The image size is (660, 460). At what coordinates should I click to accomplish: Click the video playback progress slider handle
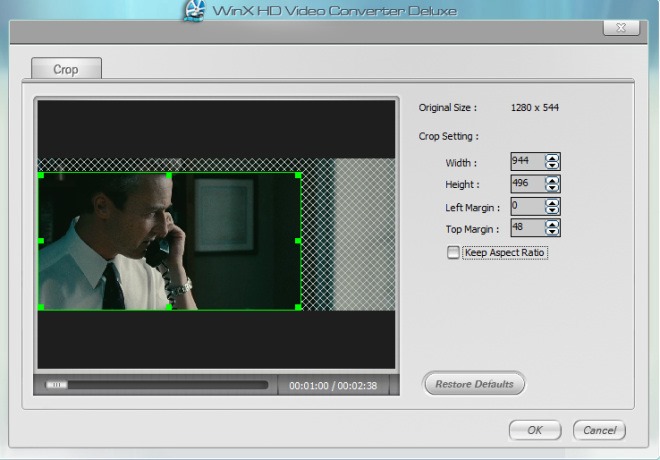56,385
